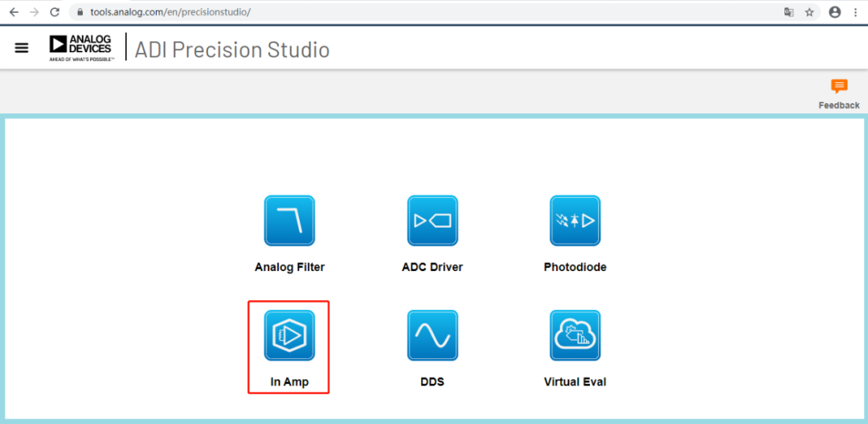The width and height of the screenshot is (868, 424).
Task: Click the browser forward arrow
Action: [x=34, y=12]
